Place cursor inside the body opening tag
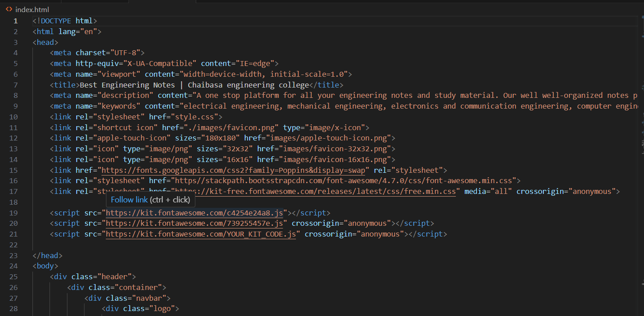 tap(45, 266)
